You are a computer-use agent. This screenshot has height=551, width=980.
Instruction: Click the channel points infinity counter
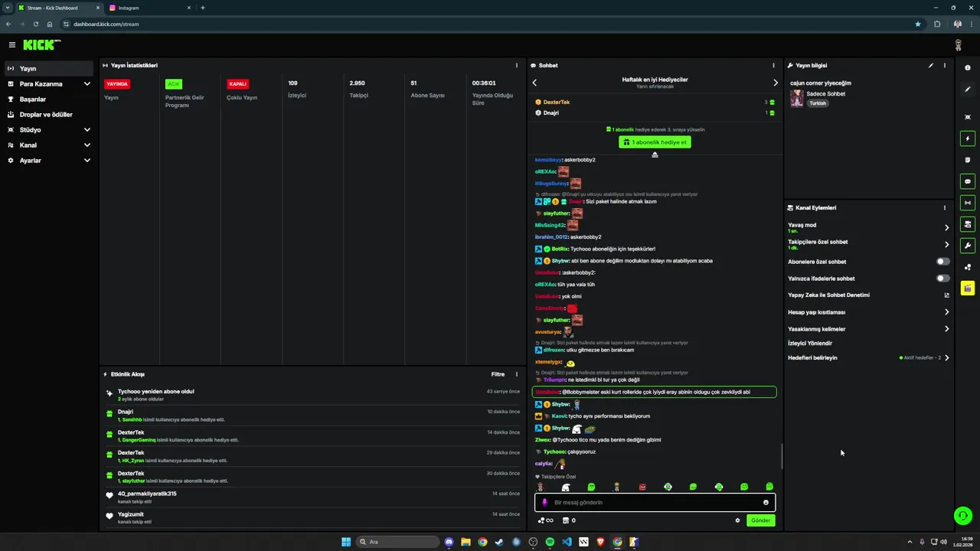pos(545,520)
